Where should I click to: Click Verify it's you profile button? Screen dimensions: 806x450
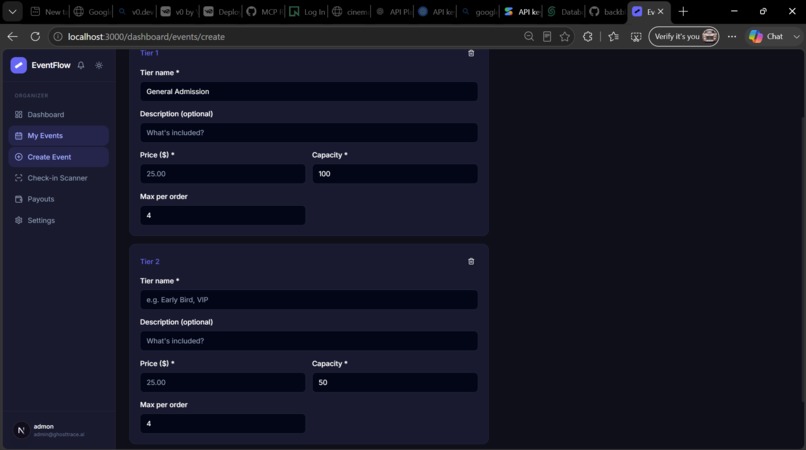[x=684, y=37]
